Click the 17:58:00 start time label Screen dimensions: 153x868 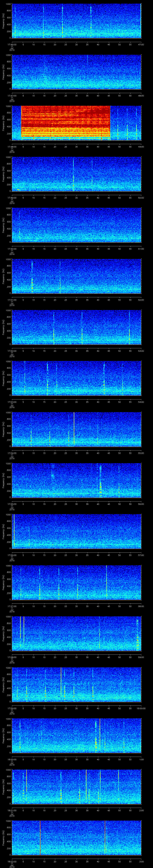[12, 657]
